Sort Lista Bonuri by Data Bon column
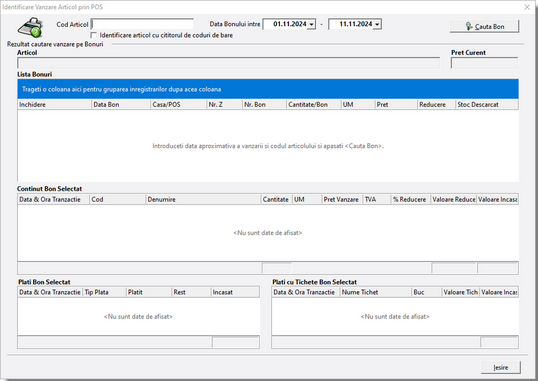The height and width of the screenshot is (381, 538). 121,105
